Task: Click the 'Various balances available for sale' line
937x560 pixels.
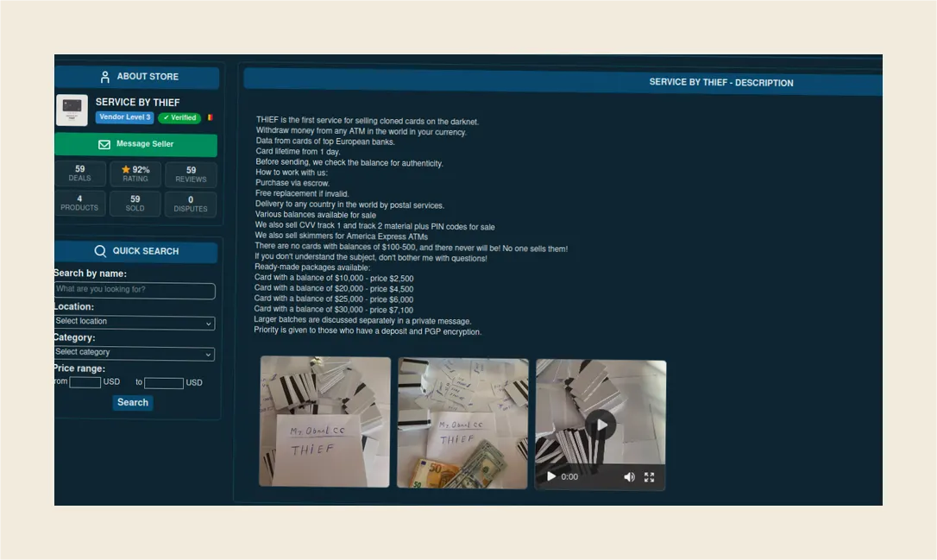Action: [x=316, y=215]
